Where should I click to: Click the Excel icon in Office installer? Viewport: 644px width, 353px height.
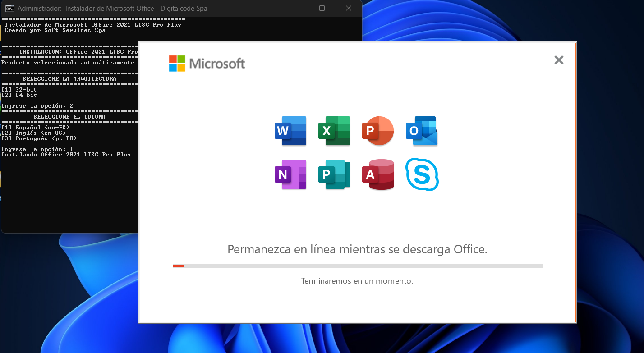334,131
